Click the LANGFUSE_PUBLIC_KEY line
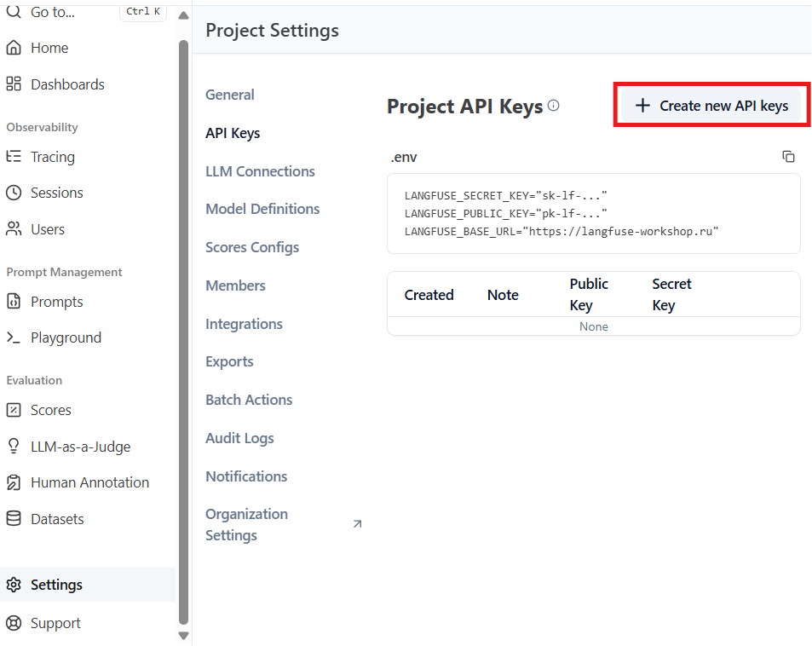812x646 pixels. 505,213
